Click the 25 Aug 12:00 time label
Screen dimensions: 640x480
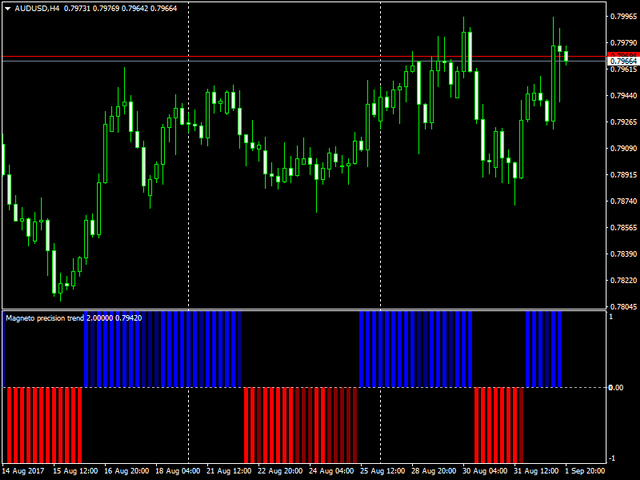click(382, 471)
